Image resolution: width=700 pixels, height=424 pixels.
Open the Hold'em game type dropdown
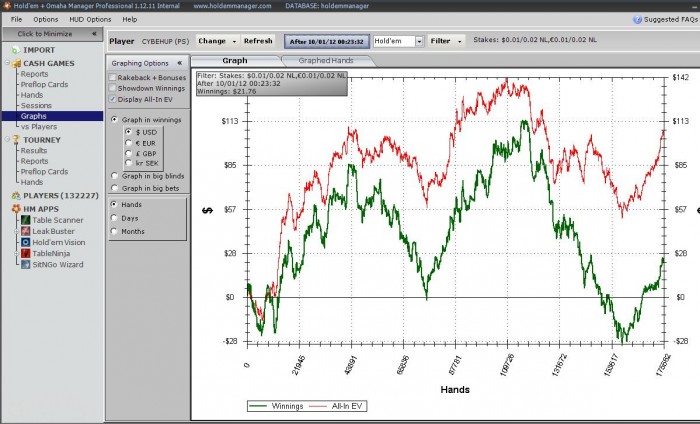pyautogui.click(x=419, y=41)
